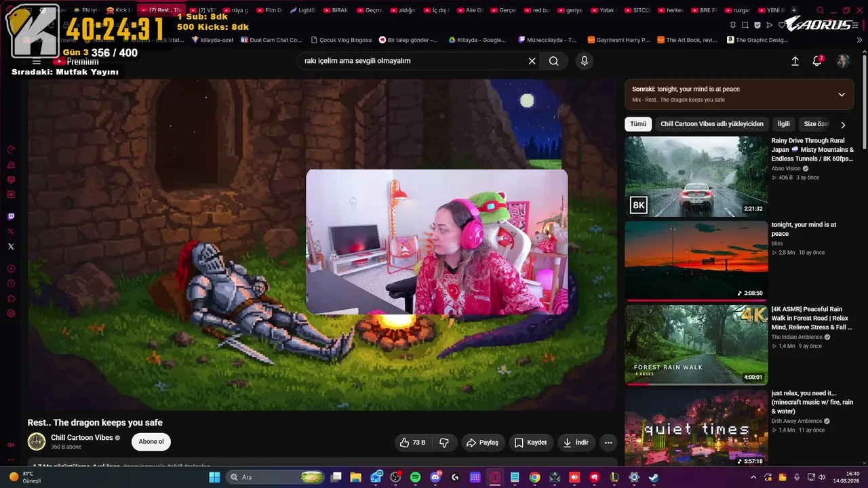Switch to the Film browser tab
This screenshot has height=488, width=868.
point(269,10)
